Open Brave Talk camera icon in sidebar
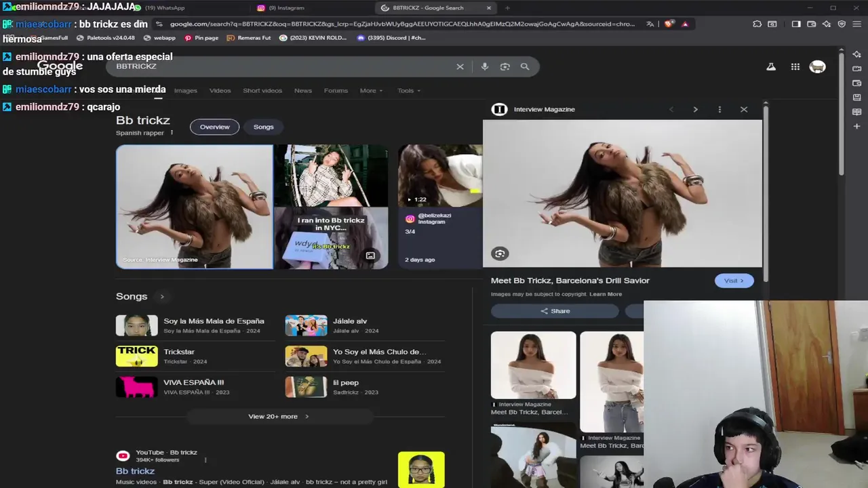868x488 pixels. tap(857, 68)
